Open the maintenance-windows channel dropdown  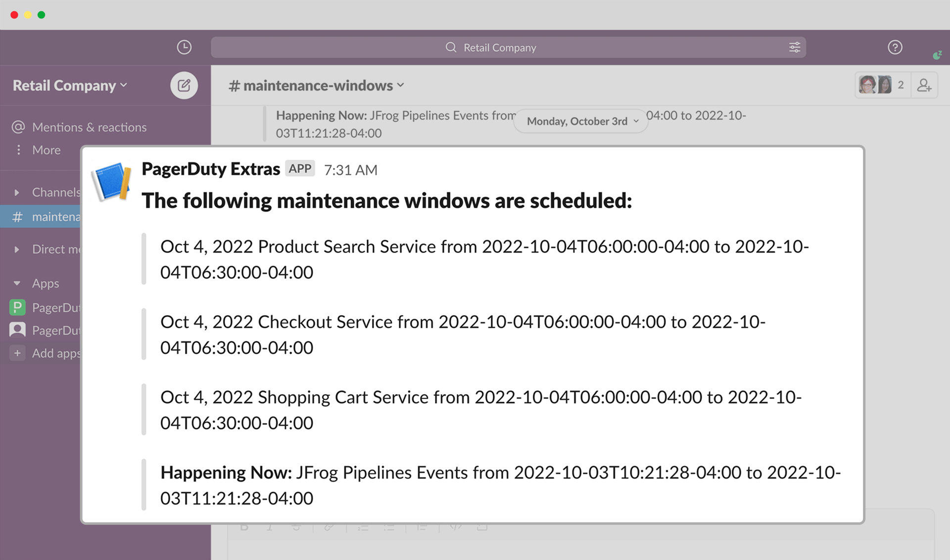point(317,86)
